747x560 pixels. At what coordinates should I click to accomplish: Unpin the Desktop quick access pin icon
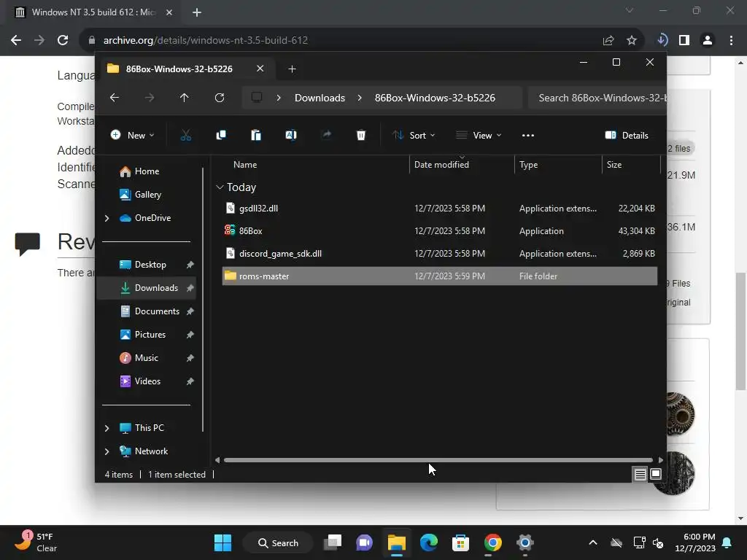pos(190,265)
